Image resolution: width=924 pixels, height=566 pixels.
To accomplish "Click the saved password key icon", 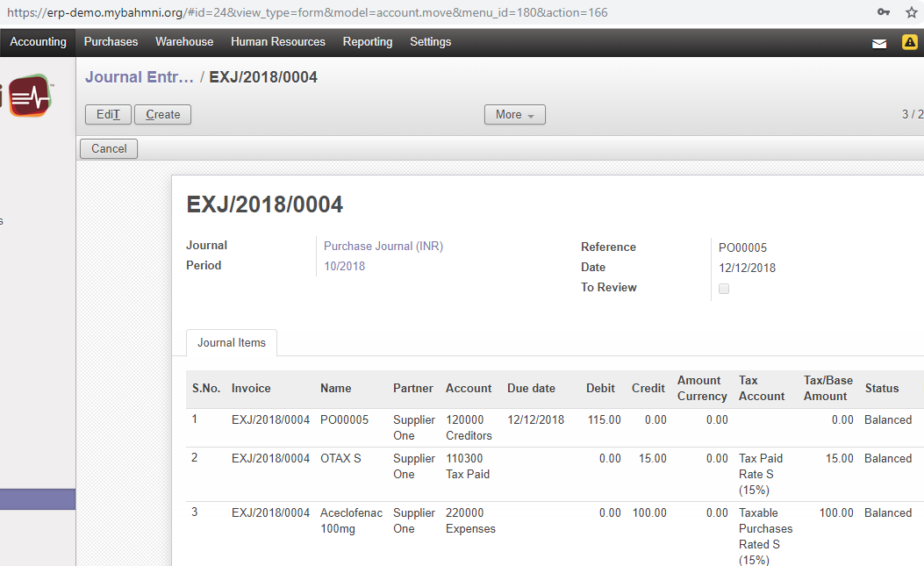I will [x=884, y=12].
